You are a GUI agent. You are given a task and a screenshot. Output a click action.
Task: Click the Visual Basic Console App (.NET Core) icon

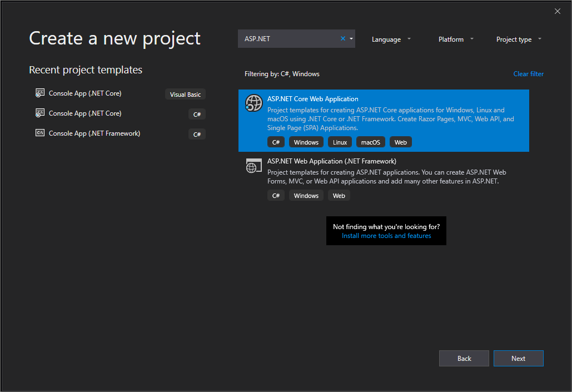39,93
